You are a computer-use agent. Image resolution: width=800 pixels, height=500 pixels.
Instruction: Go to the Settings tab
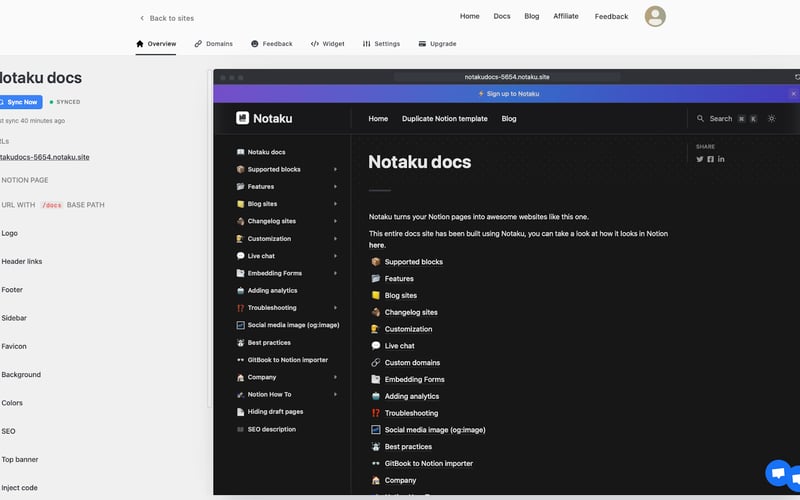pos(381,44)
